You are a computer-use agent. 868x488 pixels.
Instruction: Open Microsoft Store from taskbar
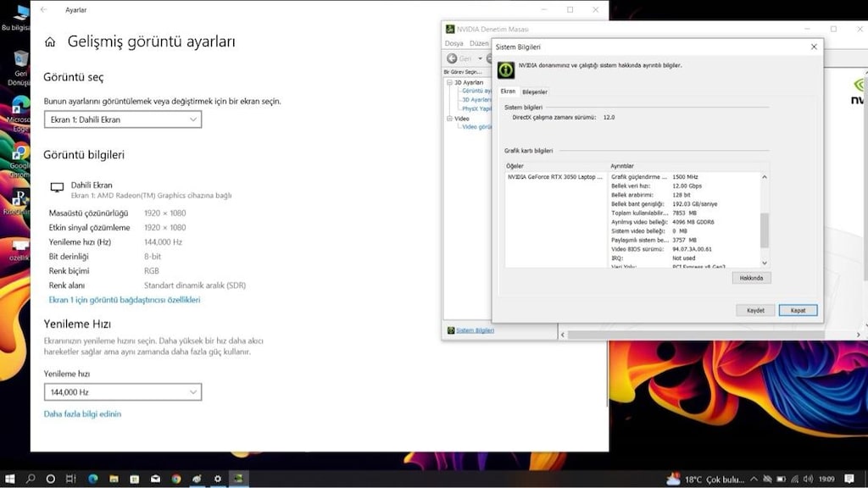pos(135,479)
